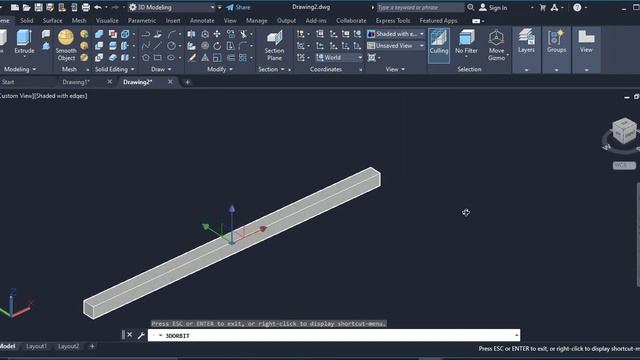
Task: Expand the Draw panel
Action: [161, 69]
